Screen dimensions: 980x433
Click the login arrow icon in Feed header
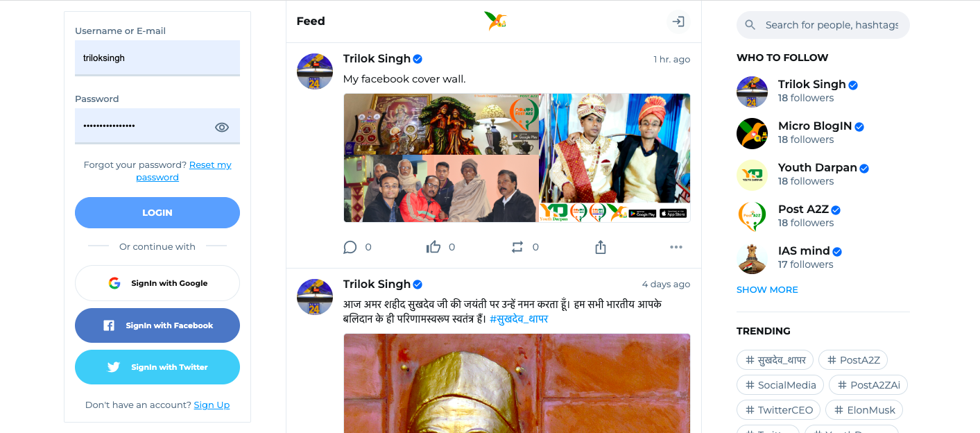click(x=678, y=22)
